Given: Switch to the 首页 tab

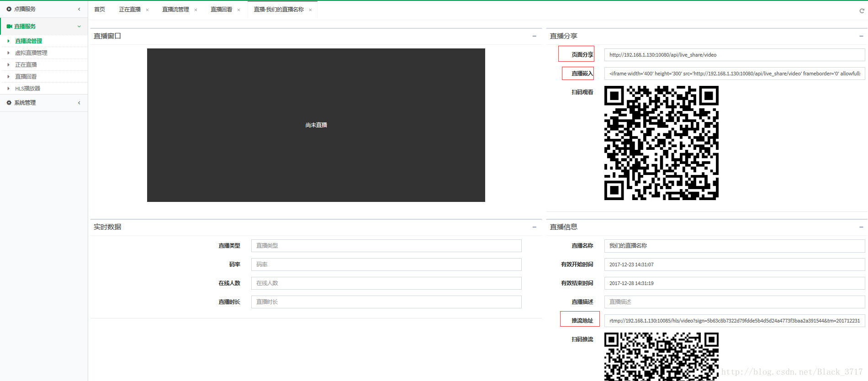Looking at the screenshot, I should pos(100,10).
